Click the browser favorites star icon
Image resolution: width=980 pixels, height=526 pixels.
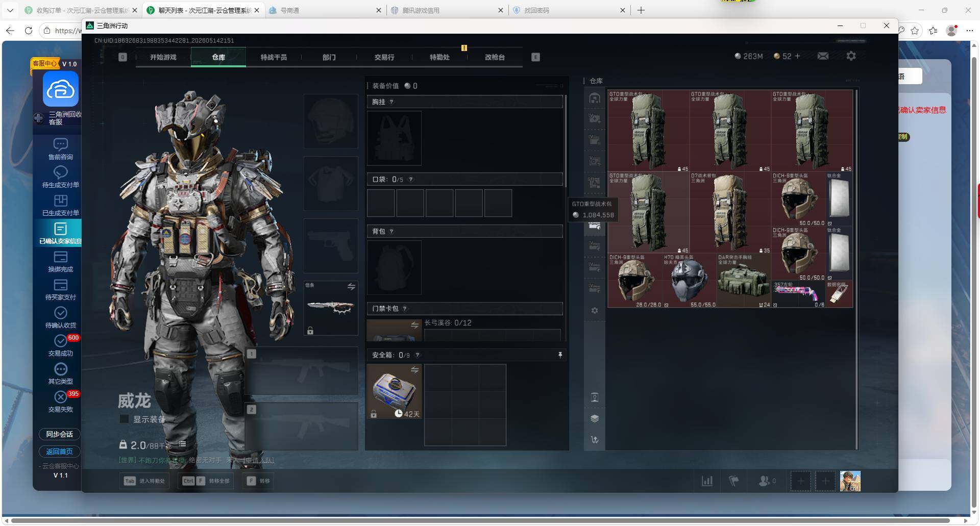(x=915, y=31)
